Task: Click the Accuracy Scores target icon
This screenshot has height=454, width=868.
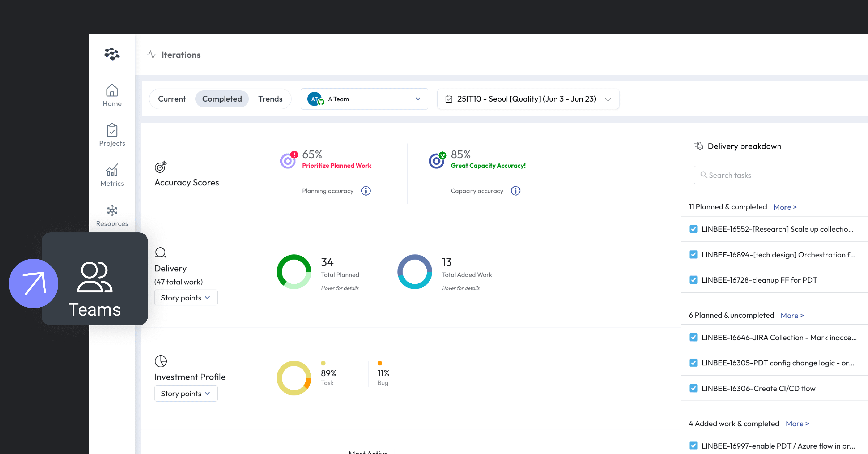Action: pos(160,167)
